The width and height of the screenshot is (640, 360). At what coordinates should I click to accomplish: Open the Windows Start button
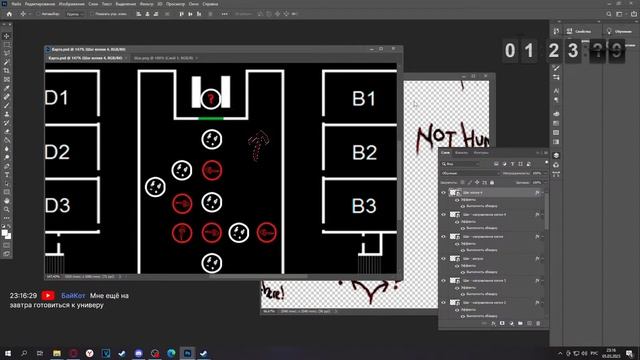click(8, 353)
